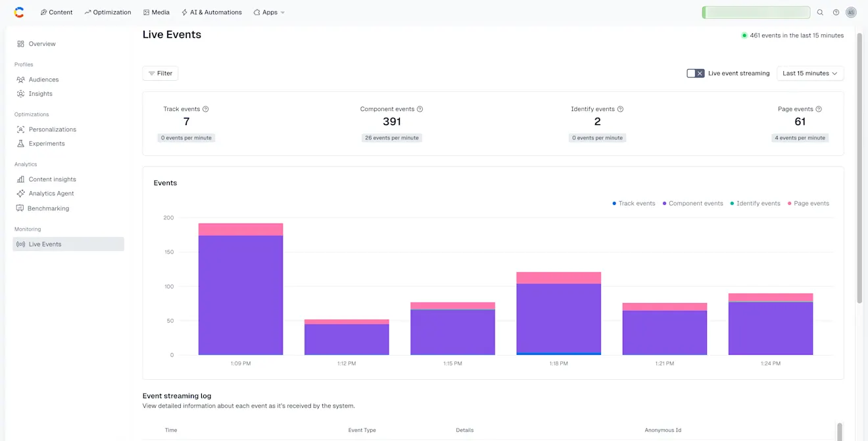Click '461 events in the last 15 minutes'

[x=796, y=35]
